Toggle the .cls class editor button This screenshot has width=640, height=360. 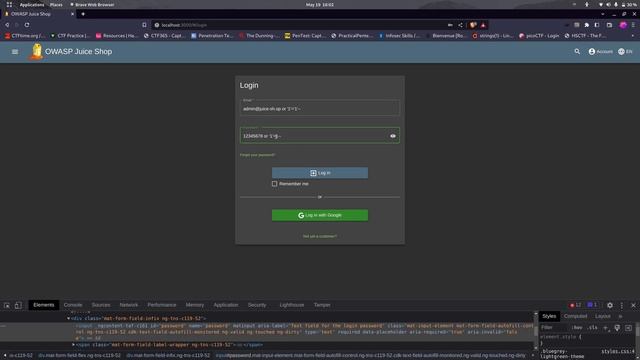592,328
